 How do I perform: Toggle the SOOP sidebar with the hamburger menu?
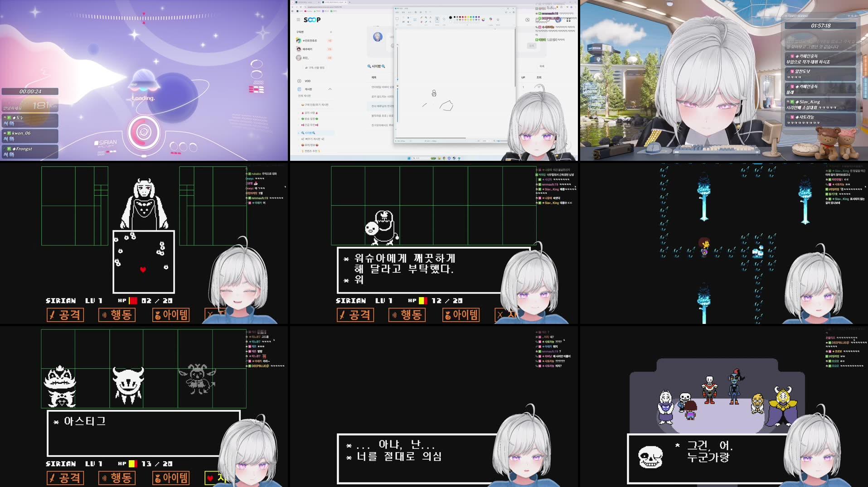(298, 20)
